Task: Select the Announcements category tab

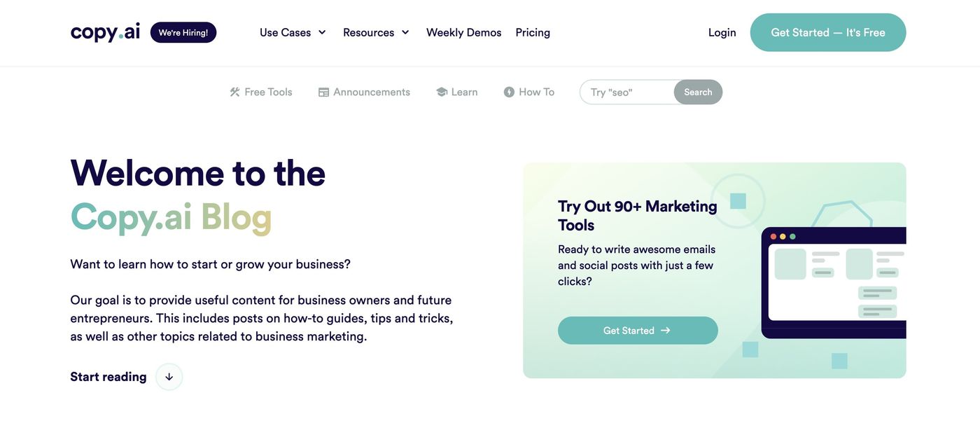Action: tap(364, 92)
